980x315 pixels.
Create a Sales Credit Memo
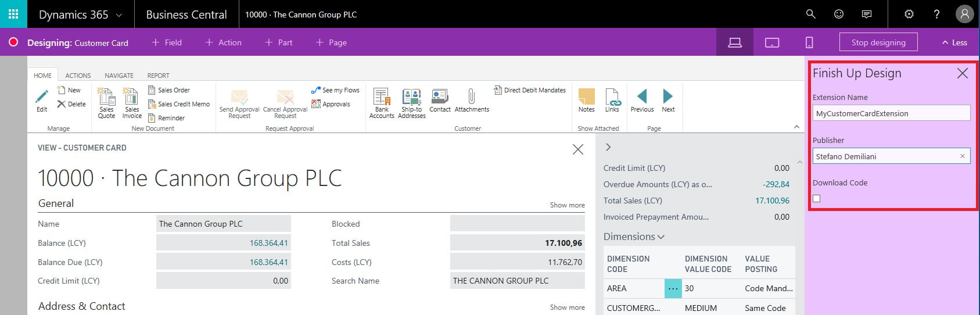pyautogui.click(x=179, y=104)
